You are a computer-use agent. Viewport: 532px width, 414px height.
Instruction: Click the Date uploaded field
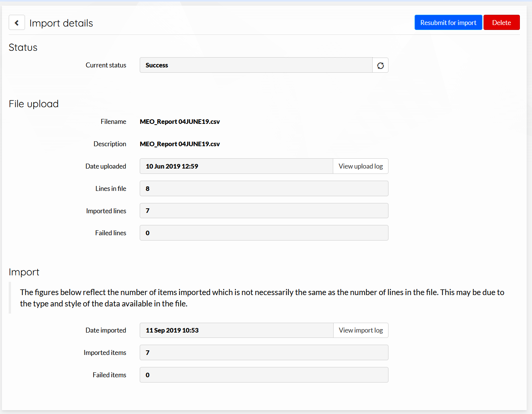tap(236, 166)
